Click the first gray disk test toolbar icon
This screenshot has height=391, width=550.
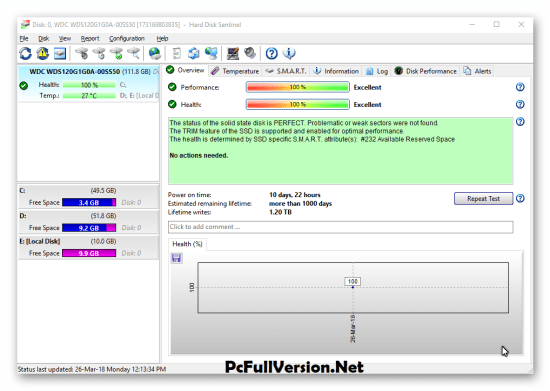click(82, 53)
